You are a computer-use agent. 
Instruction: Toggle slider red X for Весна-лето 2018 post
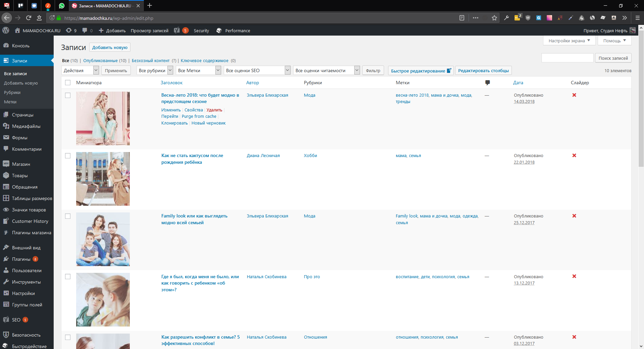574,95
